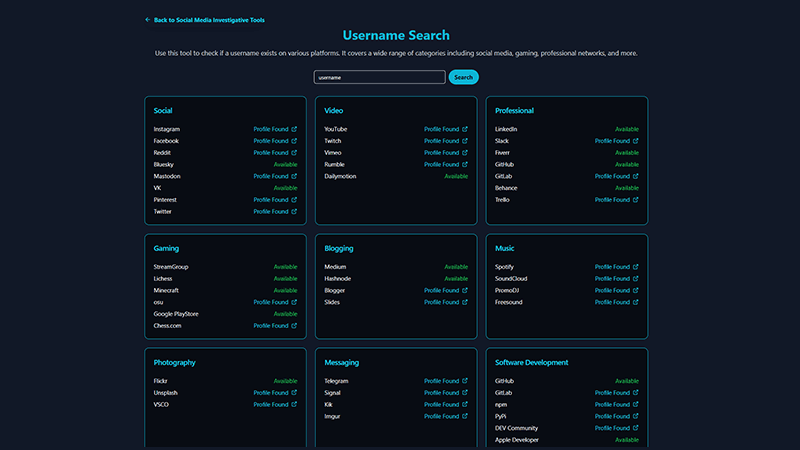Image resolution: width=800 pixels, height=450 pixels.
Task: Click the Messaging category heading
Action: (341, 363)
